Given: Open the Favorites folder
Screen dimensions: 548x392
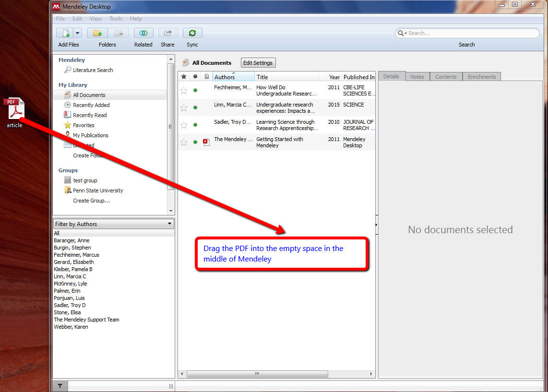Looking at the screenshot, I should tap(79, 125).
